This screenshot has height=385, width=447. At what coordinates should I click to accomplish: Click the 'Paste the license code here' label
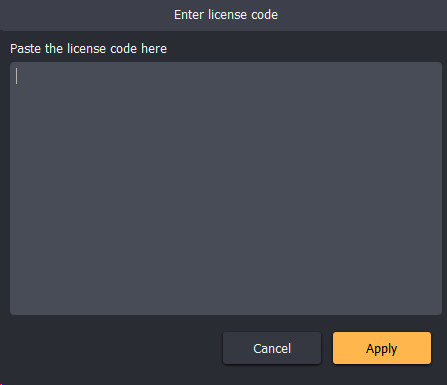(x=88, y=49)
